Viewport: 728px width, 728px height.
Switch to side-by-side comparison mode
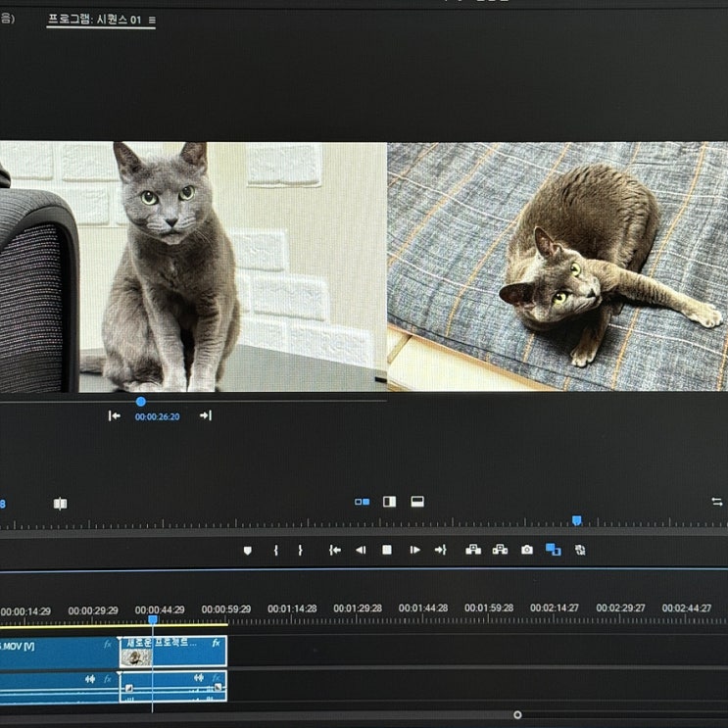coord(363,502)
